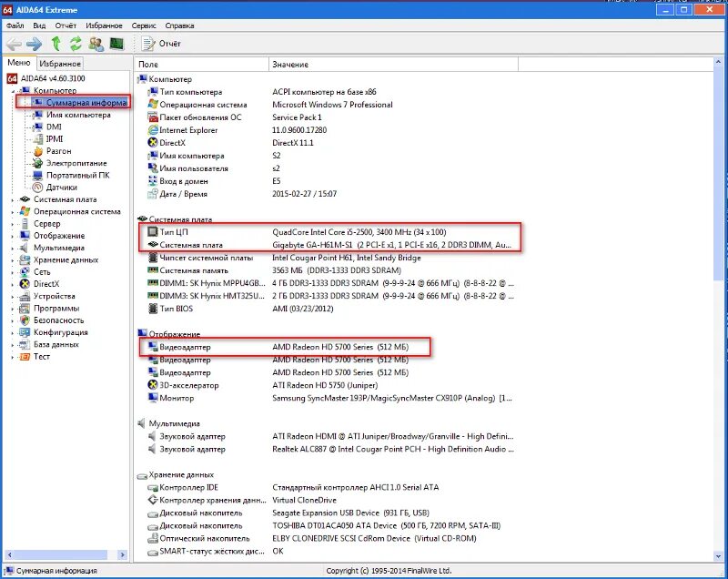The height and width of the screenshot is (579, 728).
Task: Select Суммарная информация tree item
Action: click(x=86, y=103)
